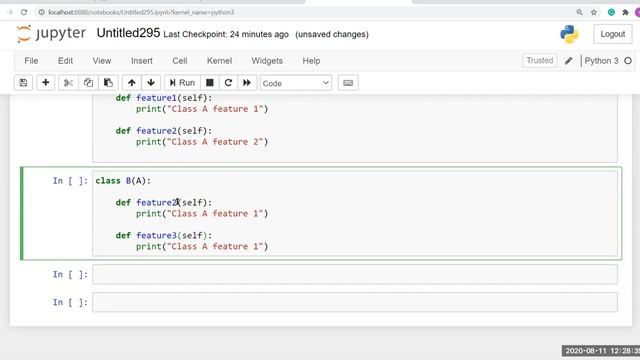This screenshot has width=640, height=360.
Task: Click the site information icon in address bar
Action: coord(41,12)
